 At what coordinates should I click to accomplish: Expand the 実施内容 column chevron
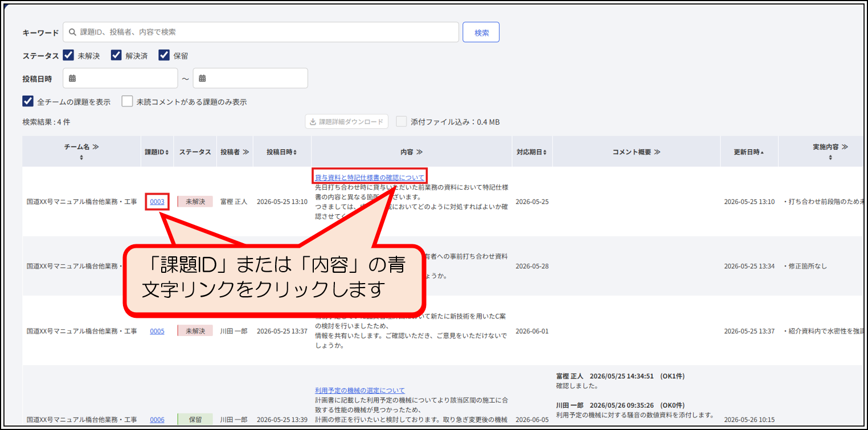[x=845, y=147]
